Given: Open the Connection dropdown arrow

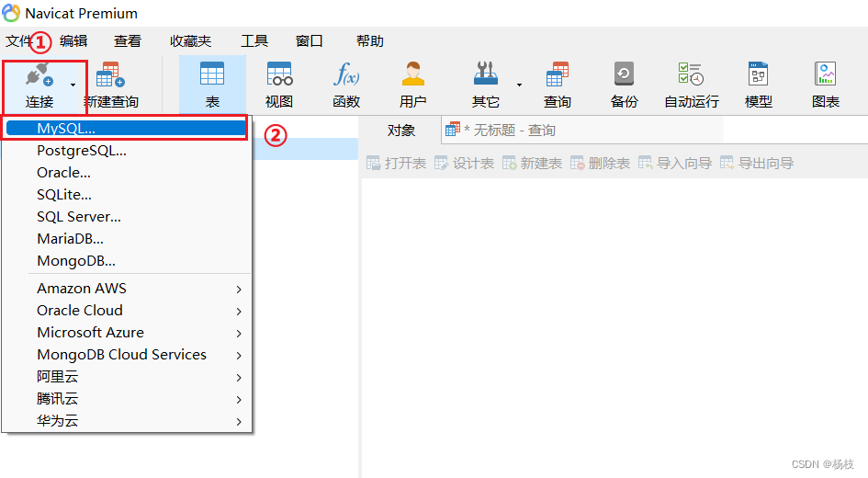Looking at the screenshot, I should click(73, 85).
